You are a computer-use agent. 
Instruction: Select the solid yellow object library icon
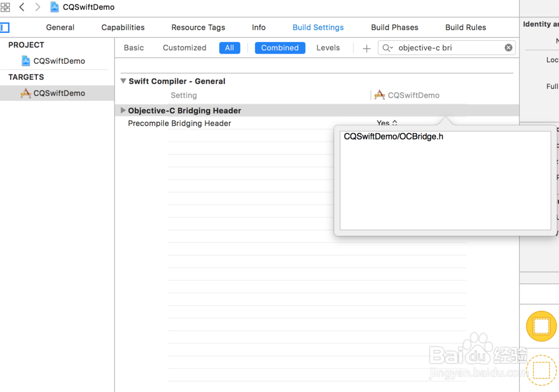point(541,326)
